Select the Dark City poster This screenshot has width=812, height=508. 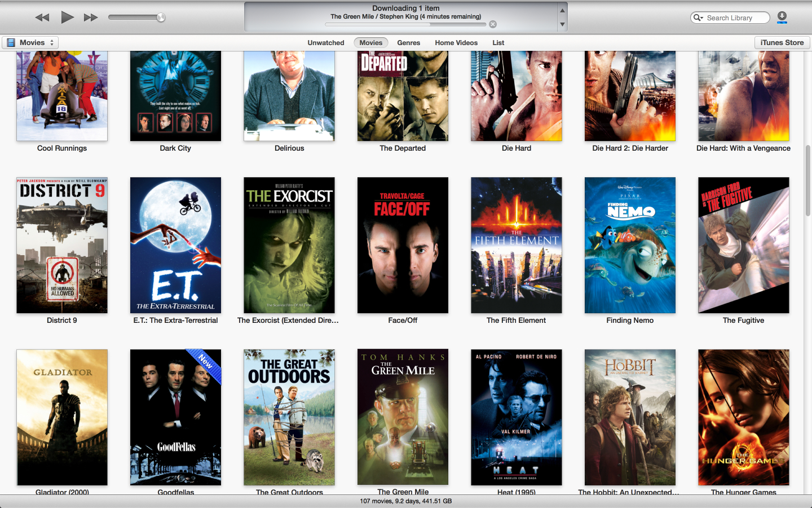coord(175,96)
